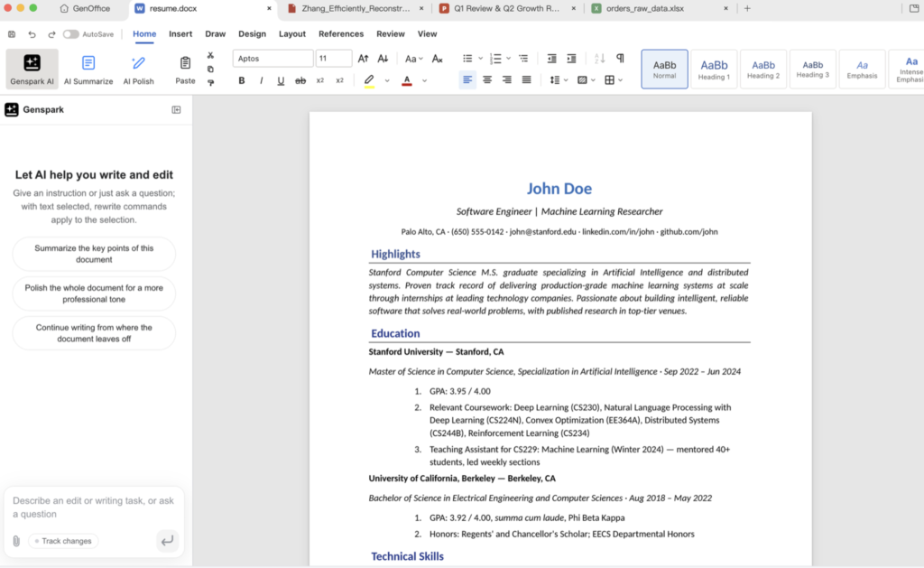
Task: Justify the paragraph text
Action: point(526,79)
